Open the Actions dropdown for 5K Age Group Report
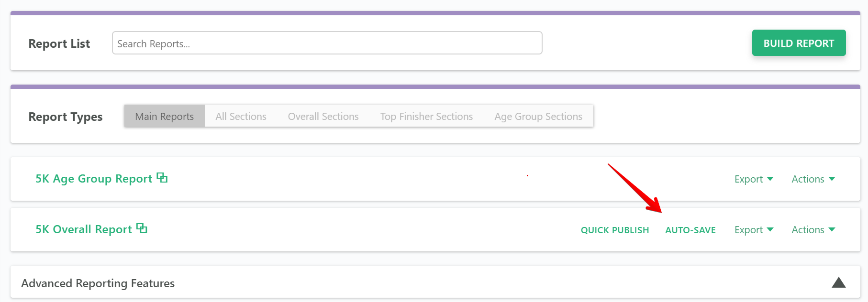The width and height of the screenshot is (868, 302). (812, 179)
